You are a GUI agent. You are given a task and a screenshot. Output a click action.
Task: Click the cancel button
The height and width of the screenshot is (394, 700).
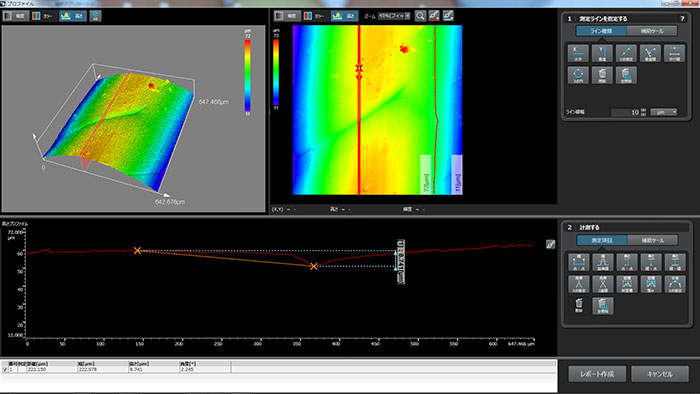pyautogui.click(x=660, y=373)
